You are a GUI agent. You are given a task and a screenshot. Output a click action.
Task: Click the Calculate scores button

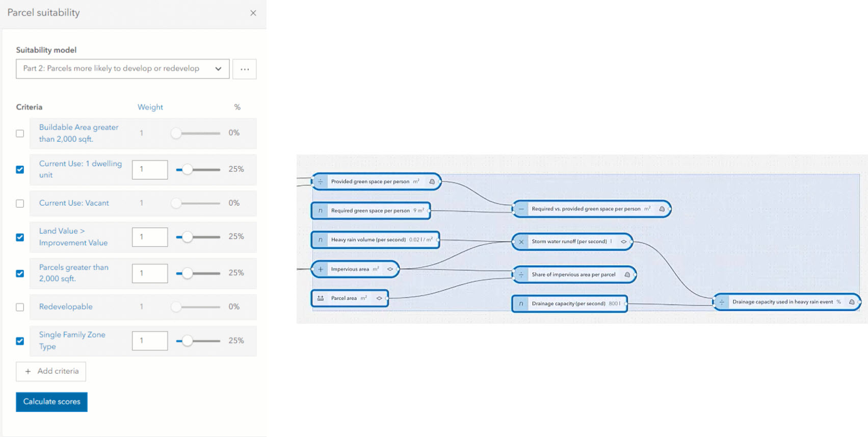(51, 402)
